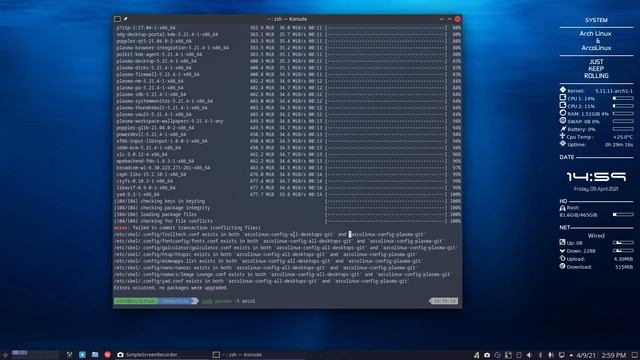Click the Uptime row in system widget
The height and width of the screenshot is (360, 640).
(596, 144)
